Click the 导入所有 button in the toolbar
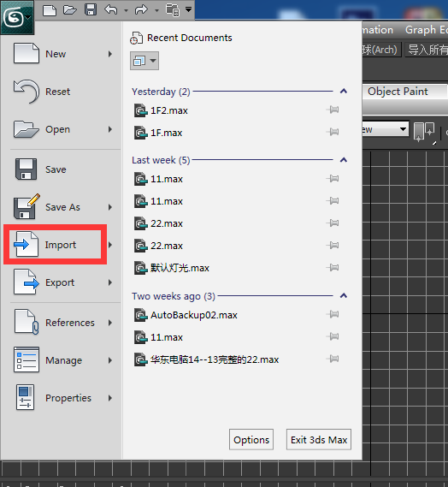Viewport: 448px width, 487px height. [427, 50]
